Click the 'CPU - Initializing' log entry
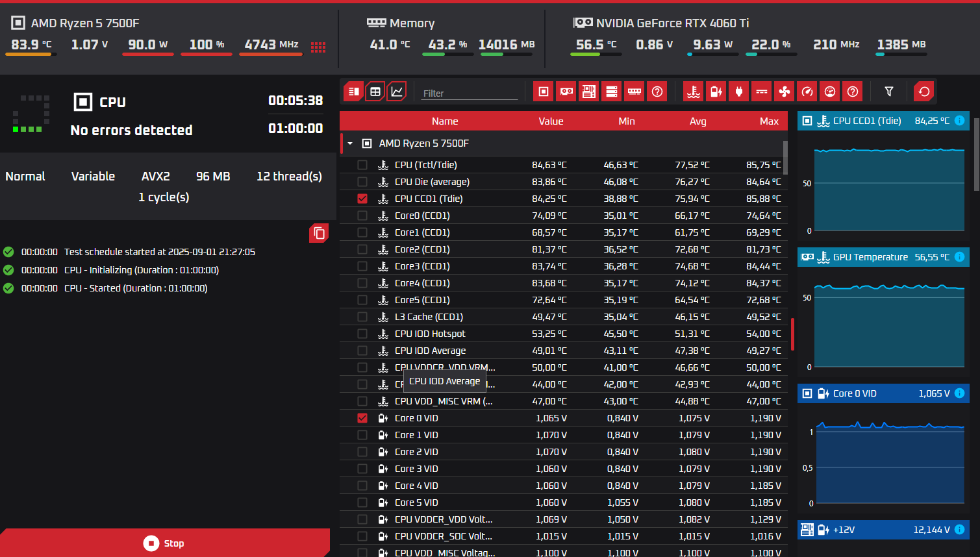Image resolution: width=980 pixels, height=557 pixels. point(142,270)
